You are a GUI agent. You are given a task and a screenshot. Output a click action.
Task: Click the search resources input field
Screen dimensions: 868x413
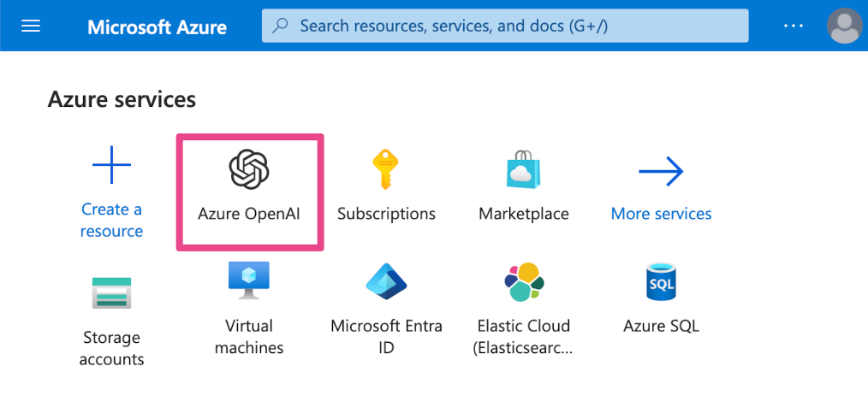coord(514,27)
